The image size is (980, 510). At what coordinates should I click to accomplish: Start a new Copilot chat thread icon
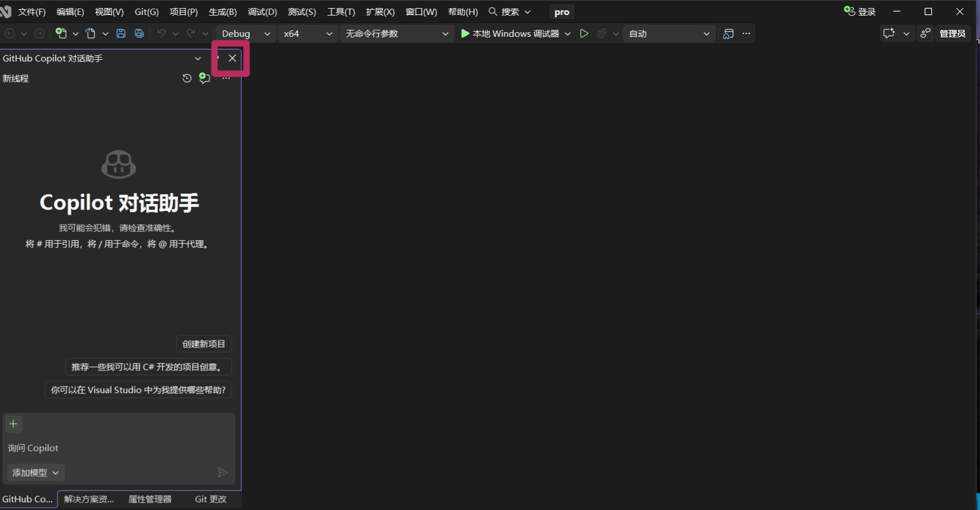tap(205, 78)
